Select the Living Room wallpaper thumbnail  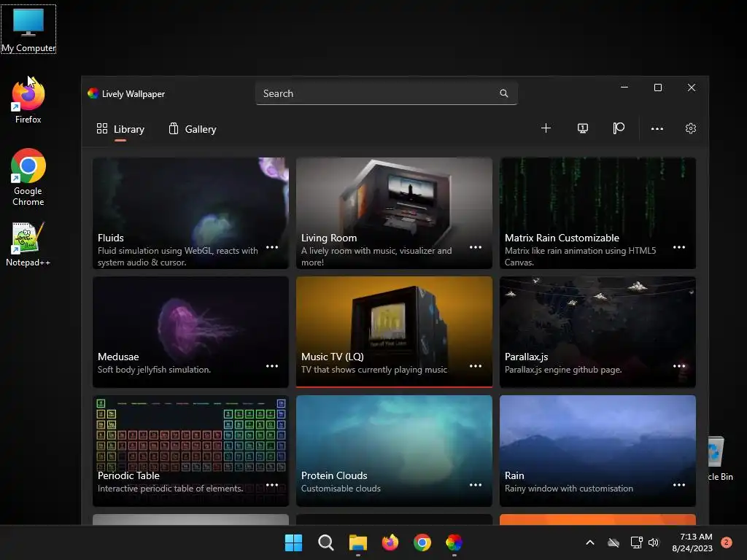pos(394,213)
